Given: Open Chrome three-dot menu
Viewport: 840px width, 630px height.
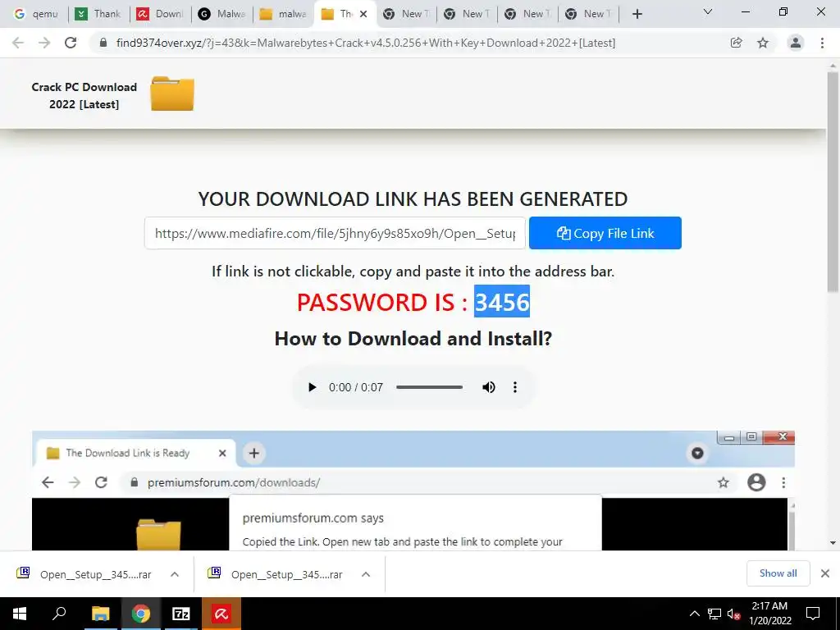Looking at the screenshot, I should pyautogui.click(x=822, y=43).
